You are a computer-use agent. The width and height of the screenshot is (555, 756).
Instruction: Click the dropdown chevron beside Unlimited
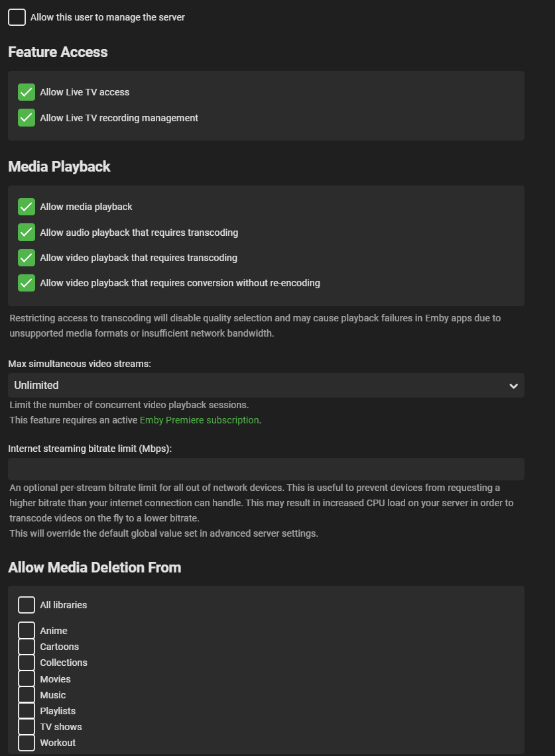click(513, 386)
